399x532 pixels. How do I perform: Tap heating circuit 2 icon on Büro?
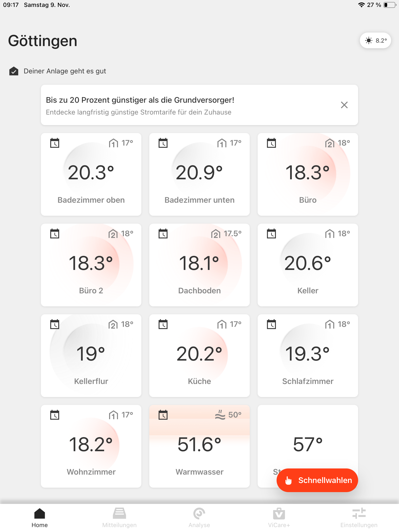point(330,143)
